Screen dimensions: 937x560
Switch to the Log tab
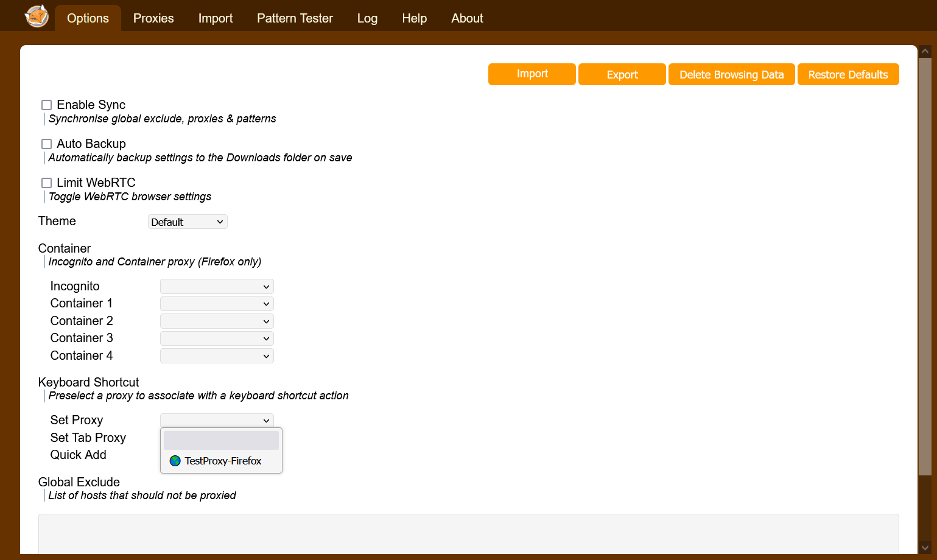pyautogui.click(x=367, y=18)
